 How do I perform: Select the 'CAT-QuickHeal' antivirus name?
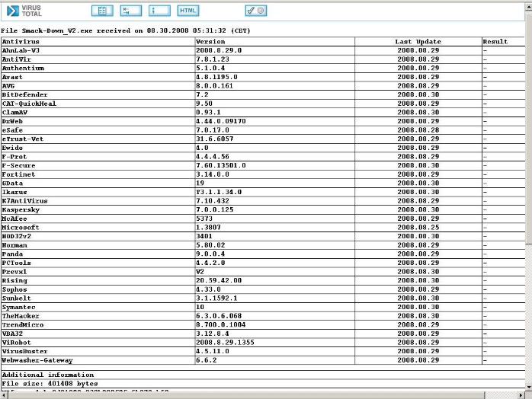click(x=29, y=104)
